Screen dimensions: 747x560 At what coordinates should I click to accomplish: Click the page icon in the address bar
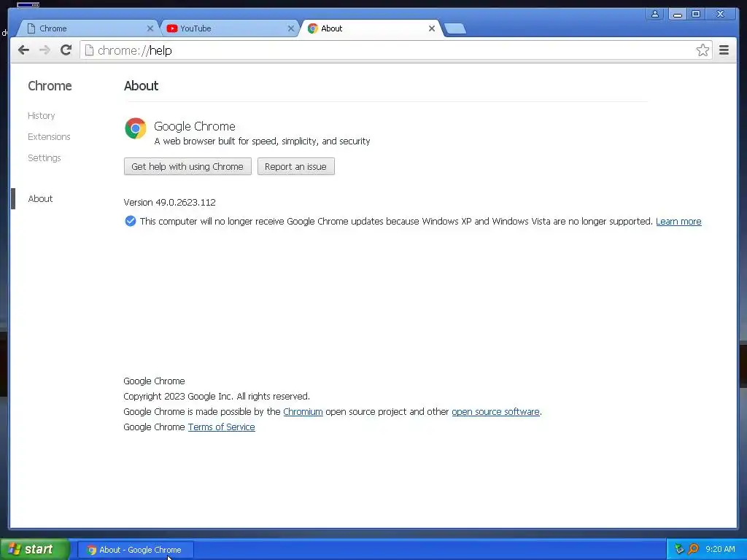click(89, 50)
